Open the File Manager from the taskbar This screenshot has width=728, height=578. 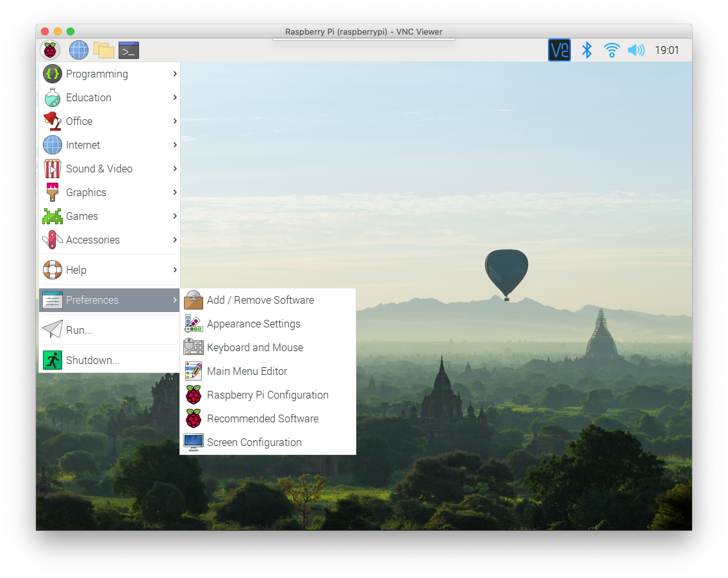[x=104, y=50]
